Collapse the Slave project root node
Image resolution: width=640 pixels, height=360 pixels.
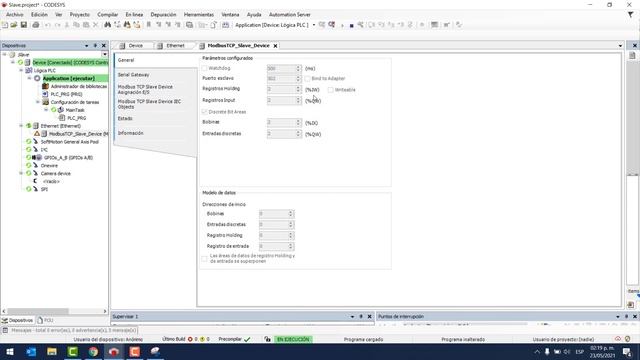(x=5, y=55)
